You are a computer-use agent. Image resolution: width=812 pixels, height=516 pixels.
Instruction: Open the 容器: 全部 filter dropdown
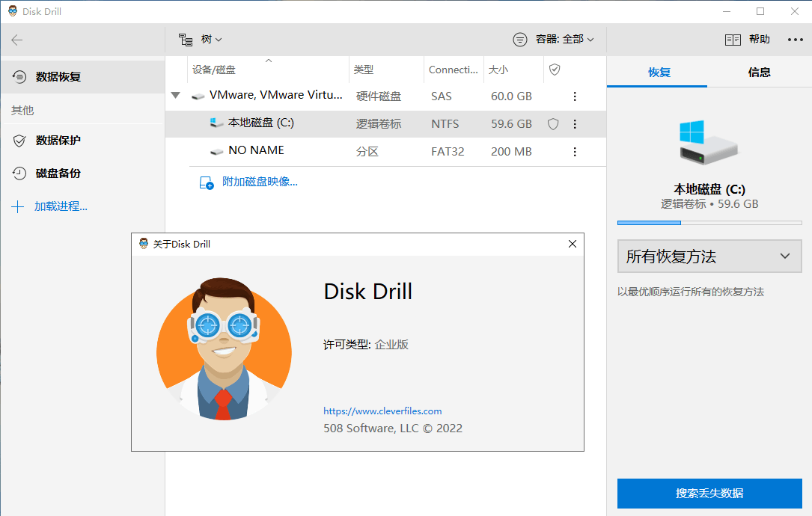tap(554, 39)
